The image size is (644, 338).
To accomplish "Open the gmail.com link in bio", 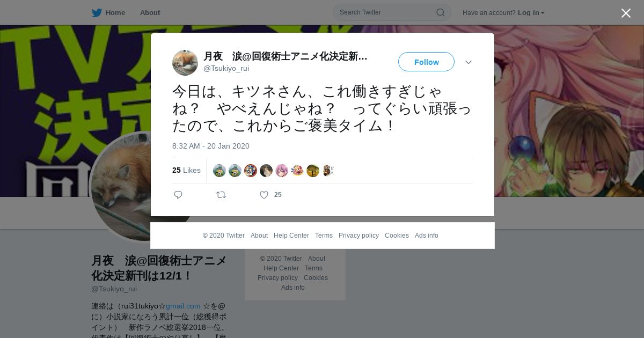I will [183, 306].
